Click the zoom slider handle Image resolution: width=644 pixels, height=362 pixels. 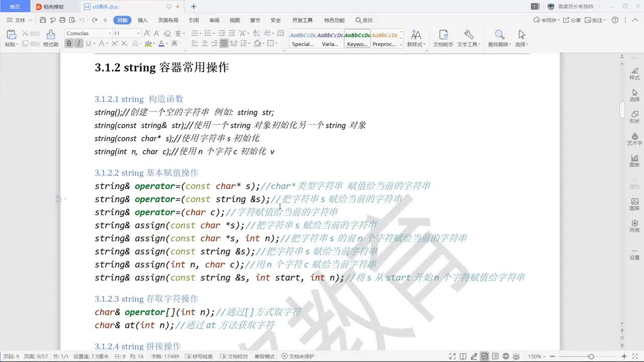pyautogui.click(x=591, y=356)
